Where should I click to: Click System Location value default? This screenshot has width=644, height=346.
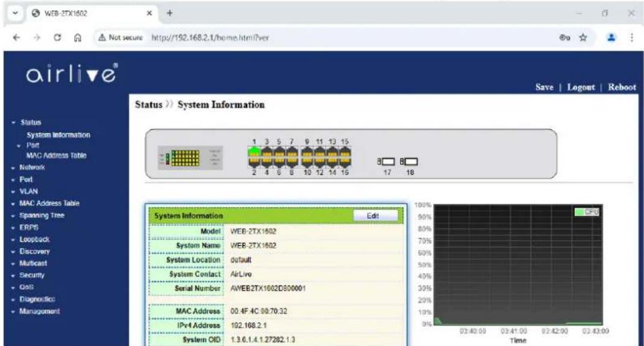pos(241,260)
